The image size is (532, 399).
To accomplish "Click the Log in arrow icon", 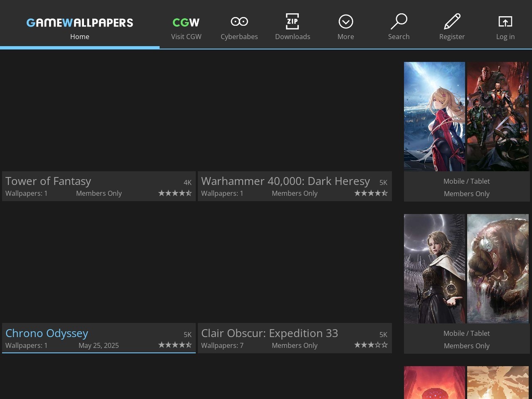I will [x=505, y=22].
